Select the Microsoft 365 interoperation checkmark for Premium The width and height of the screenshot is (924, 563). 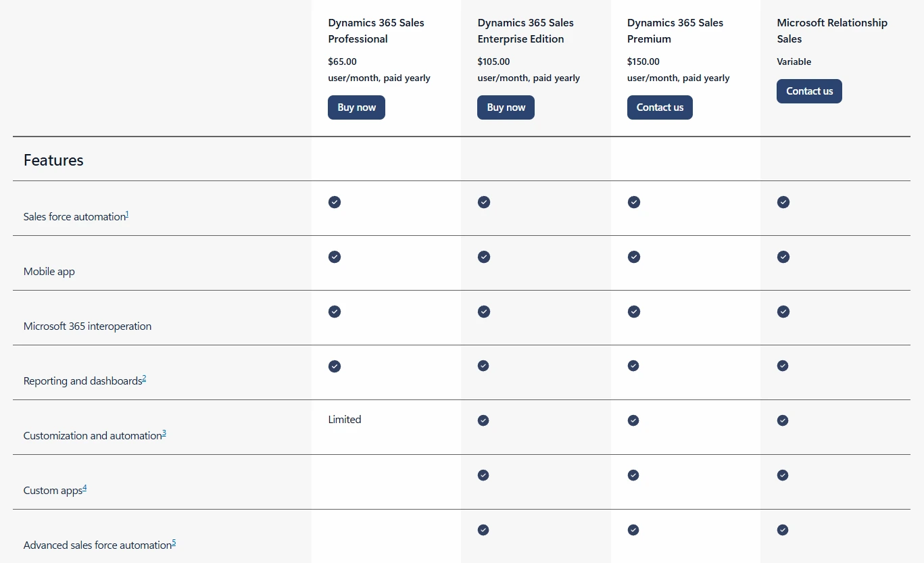(x=633, y=312)
